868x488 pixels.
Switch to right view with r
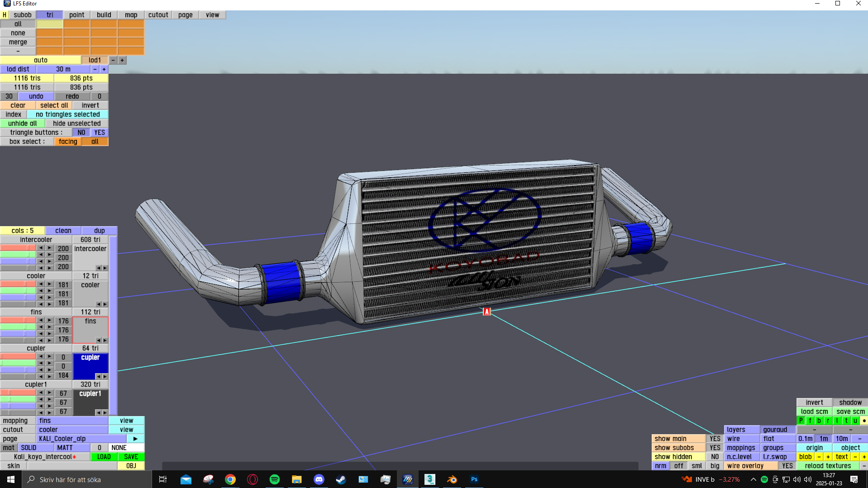coord(828,421)
